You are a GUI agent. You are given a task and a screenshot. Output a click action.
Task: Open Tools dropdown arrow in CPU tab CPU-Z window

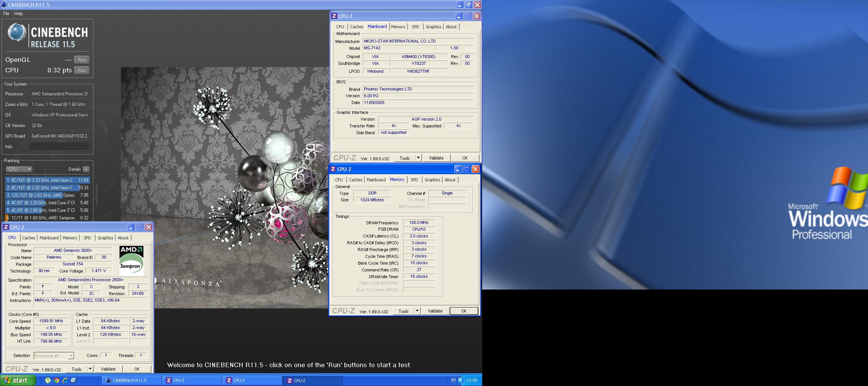click(x=90, y=369)
